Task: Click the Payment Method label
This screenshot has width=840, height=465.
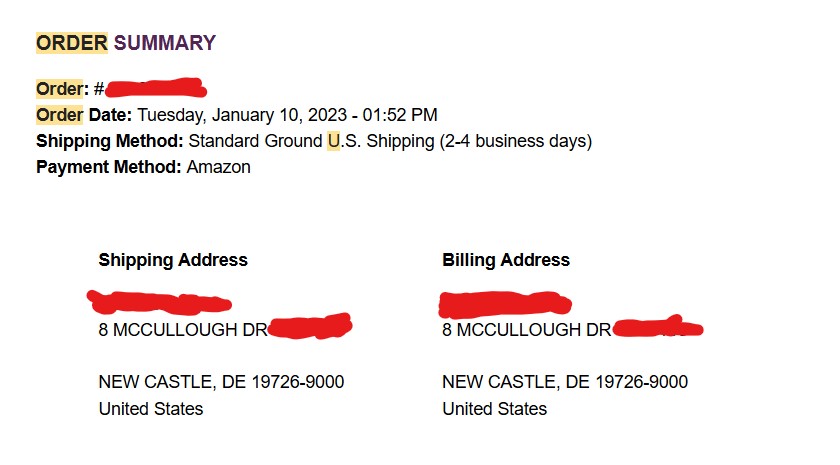Action: (x=109, y=167)
